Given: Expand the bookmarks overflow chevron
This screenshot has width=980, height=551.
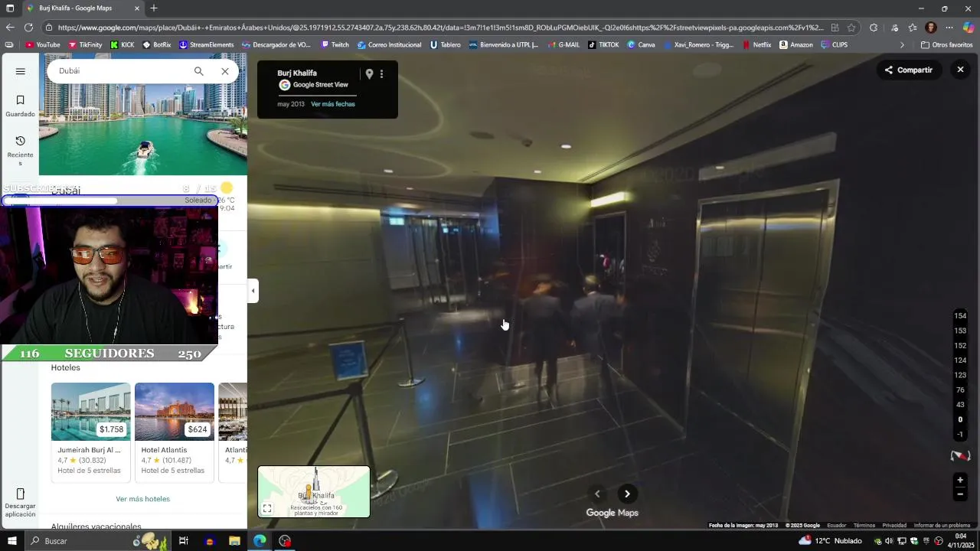Looking at the screenshot, I should point(902,45).
